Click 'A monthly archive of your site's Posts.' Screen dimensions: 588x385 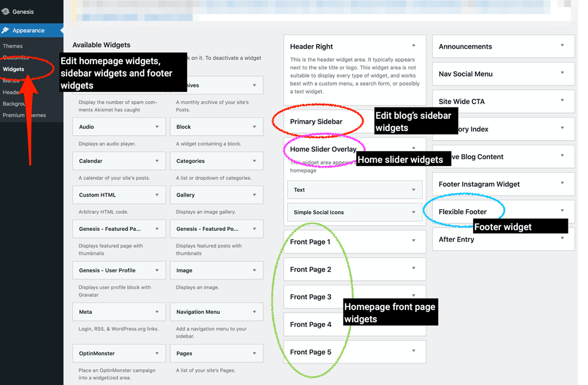click(x=212, y=106)
